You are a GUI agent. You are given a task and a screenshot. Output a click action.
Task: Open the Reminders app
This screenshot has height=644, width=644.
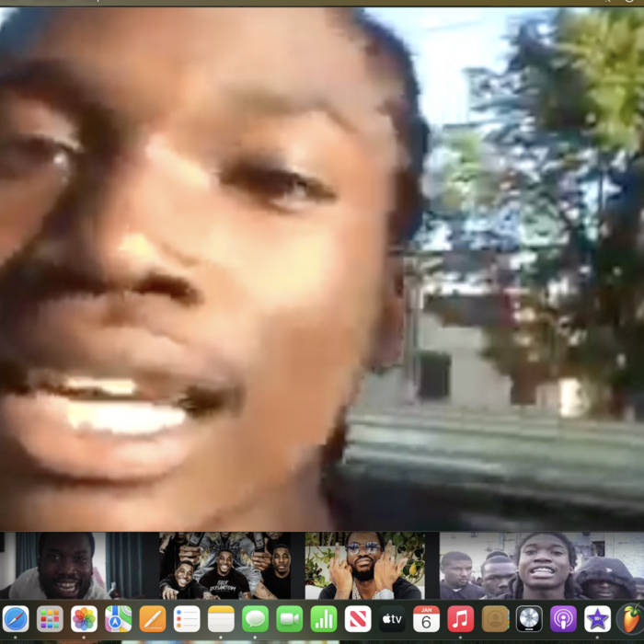(187, 618)
